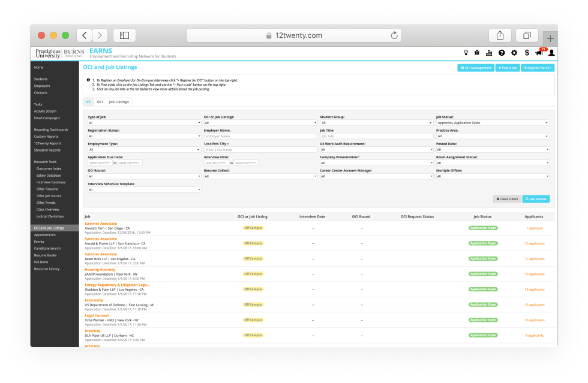This screenshot has height=383, width=588.
Task: Open Students in the sidebar
Action: [x=41, y=79]
